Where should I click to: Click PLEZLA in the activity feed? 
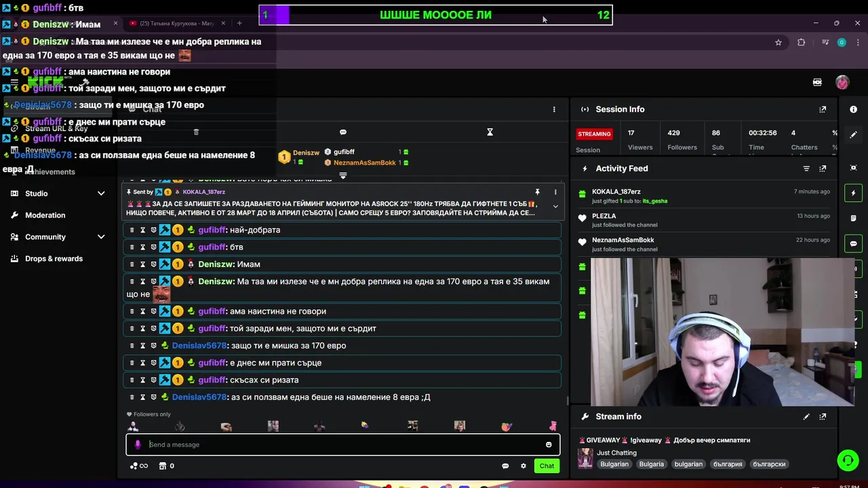(604, 216)
